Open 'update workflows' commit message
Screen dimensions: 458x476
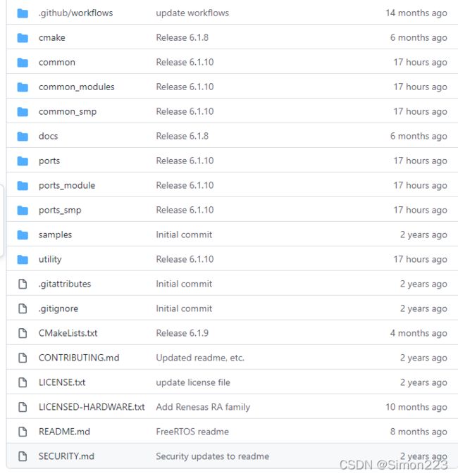coord(192,13)
